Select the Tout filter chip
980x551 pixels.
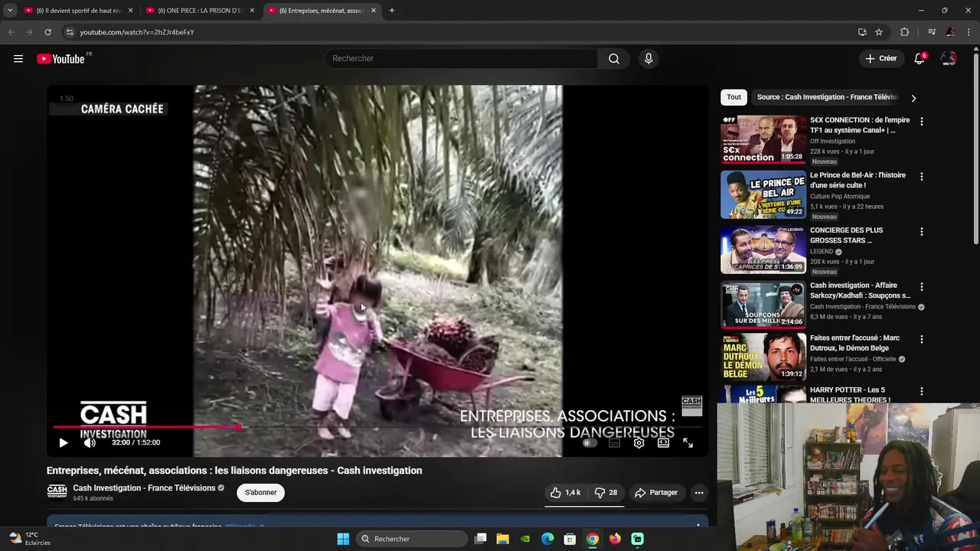(733, 97)
